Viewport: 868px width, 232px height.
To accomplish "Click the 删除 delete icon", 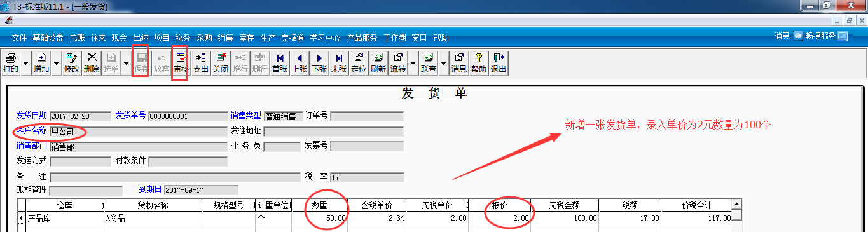I will point(92,62).
